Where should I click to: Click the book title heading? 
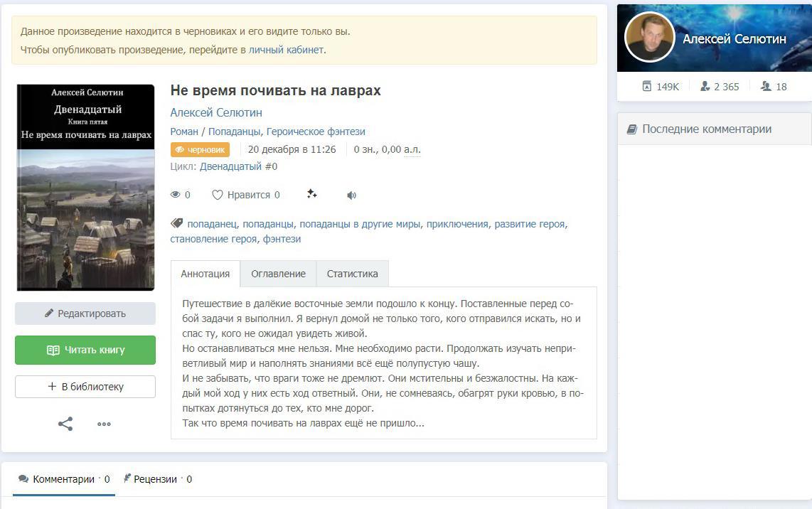(275, 90)
